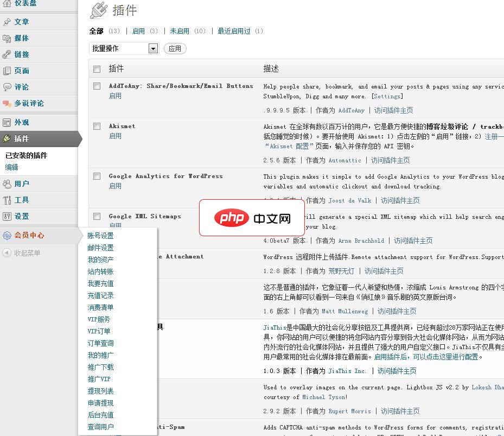Select the 评论 comments icon
504x436 pixels.
[7, 87]
